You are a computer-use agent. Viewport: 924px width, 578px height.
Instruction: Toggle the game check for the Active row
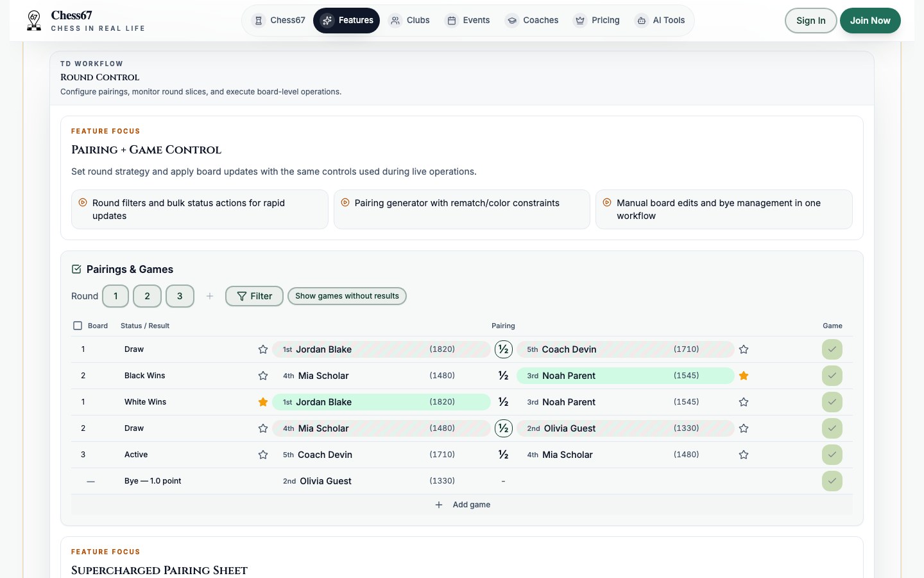coord(832,455)
